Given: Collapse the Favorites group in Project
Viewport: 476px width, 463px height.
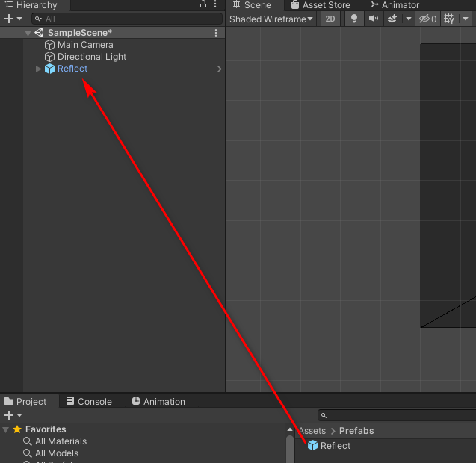Looking at the screenshot, I should click(x=6, y=429).
